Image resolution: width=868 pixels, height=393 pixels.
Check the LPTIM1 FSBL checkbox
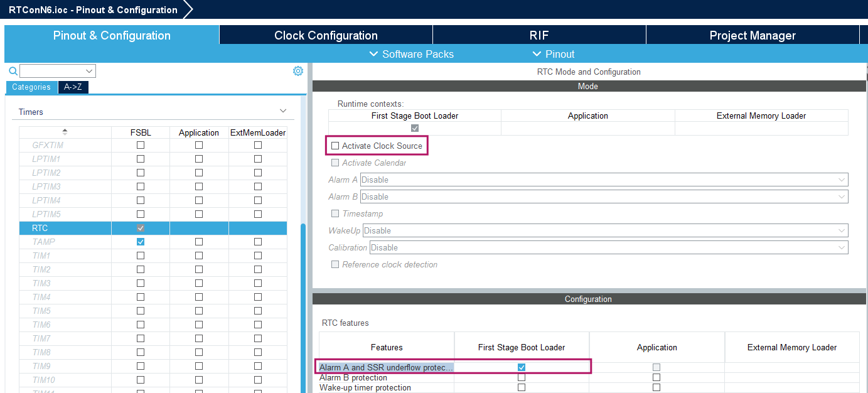click(140, 158)
